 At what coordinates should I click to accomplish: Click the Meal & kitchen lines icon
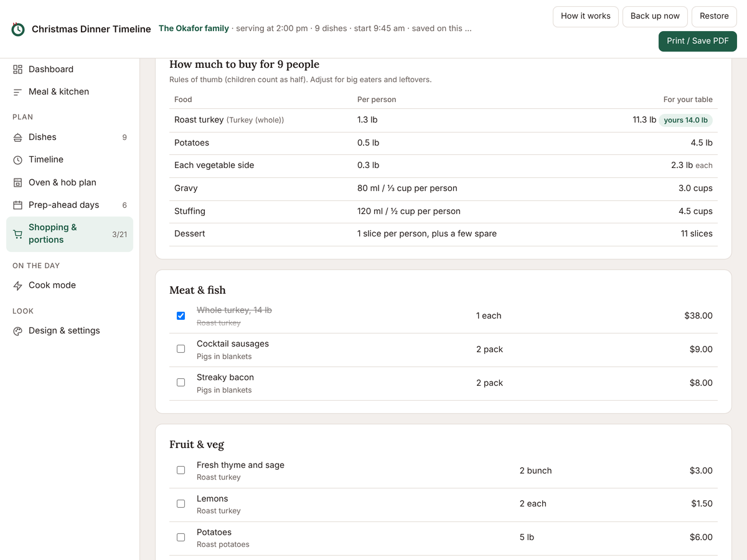click(x=17, y=91)
